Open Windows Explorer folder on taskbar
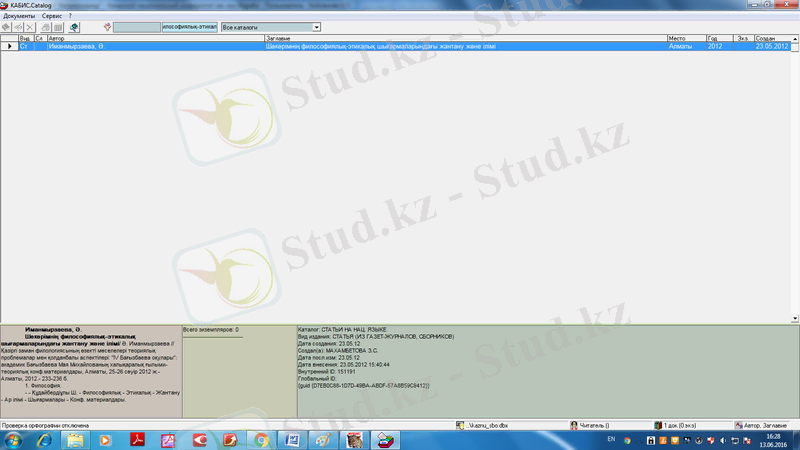 pos(76,440)
